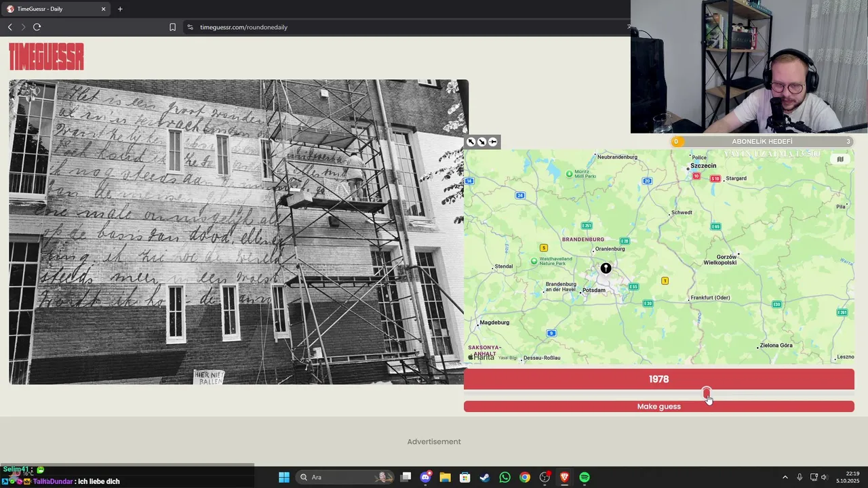Click the Yasal Bilgi legal link on map
This screenshot has width=868, height=488.
tap(508, 357)
